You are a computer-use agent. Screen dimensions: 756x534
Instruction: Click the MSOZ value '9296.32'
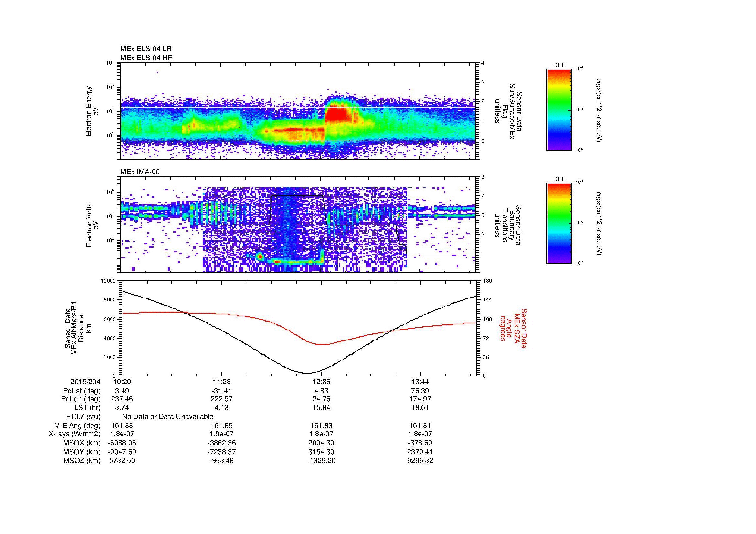(x=420, y=461)
